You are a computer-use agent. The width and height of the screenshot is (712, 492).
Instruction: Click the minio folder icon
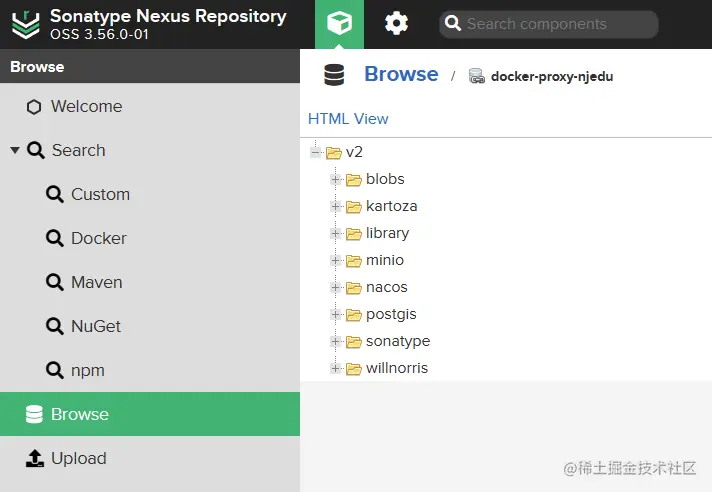pos(354,261)
